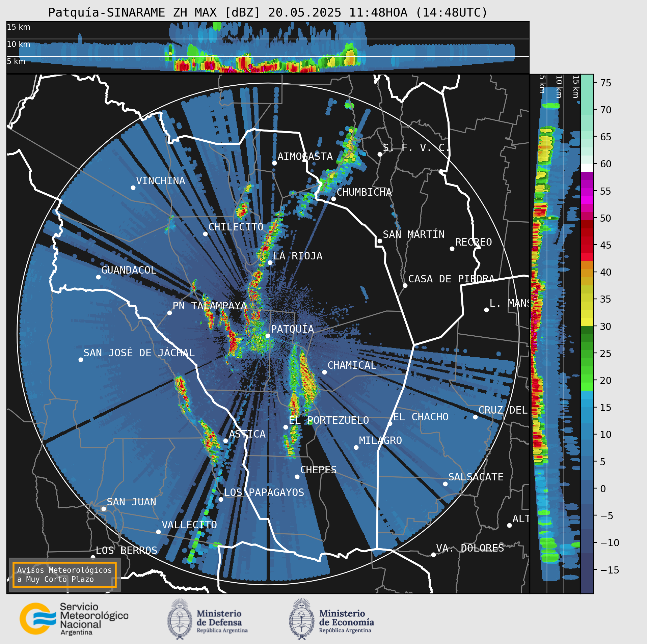The width and height of the screenshot is (647, 644).
Task: Click the EL CHACHO marker dot
Action: (x=390, y=423)
